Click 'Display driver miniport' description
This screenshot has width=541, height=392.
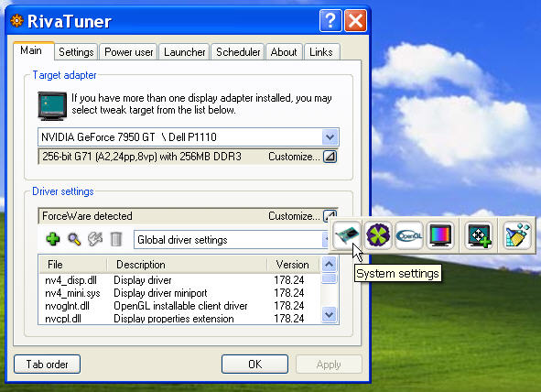(160, 293)
